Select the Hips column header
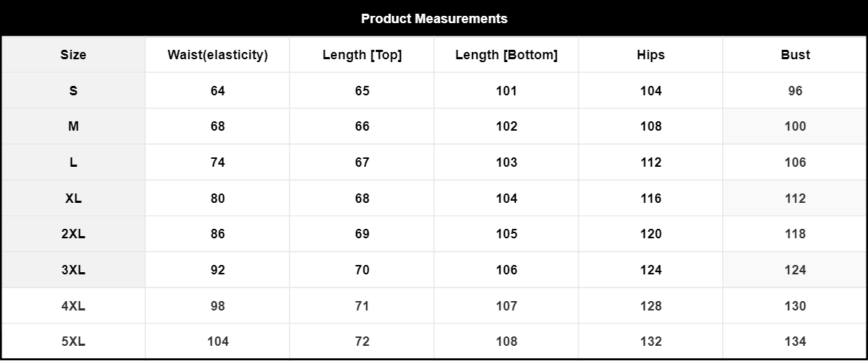 click(650, 55)
